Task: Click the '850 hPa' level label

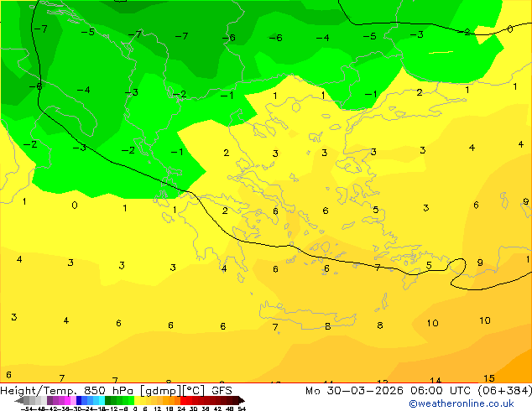Action: click(x=108, y=391)
